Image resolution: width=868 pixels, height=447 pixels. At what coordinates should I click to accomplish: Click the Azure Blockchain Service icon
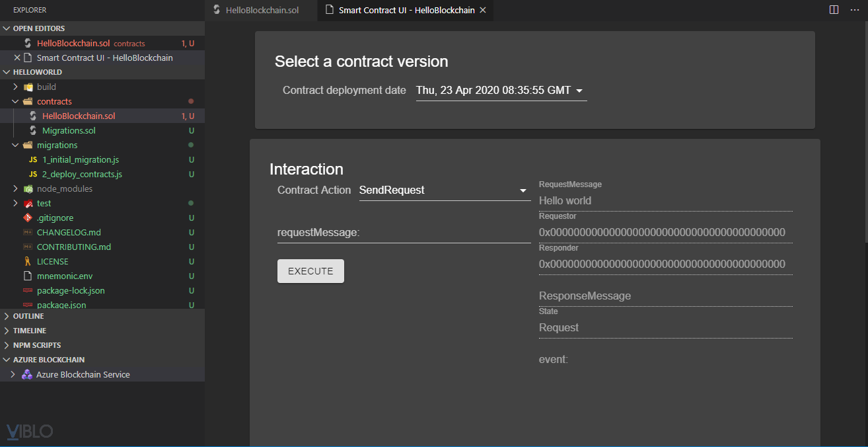(x=27, y=374)
